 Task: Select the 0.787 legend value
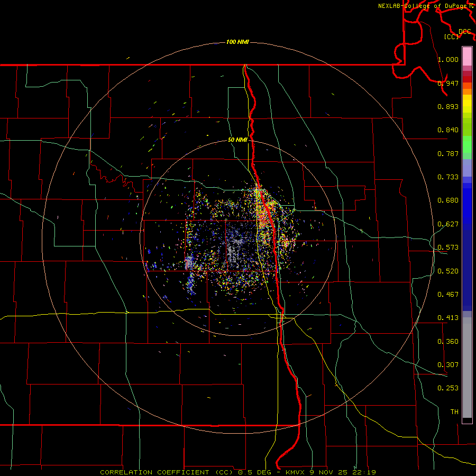(x=448, y=153)
